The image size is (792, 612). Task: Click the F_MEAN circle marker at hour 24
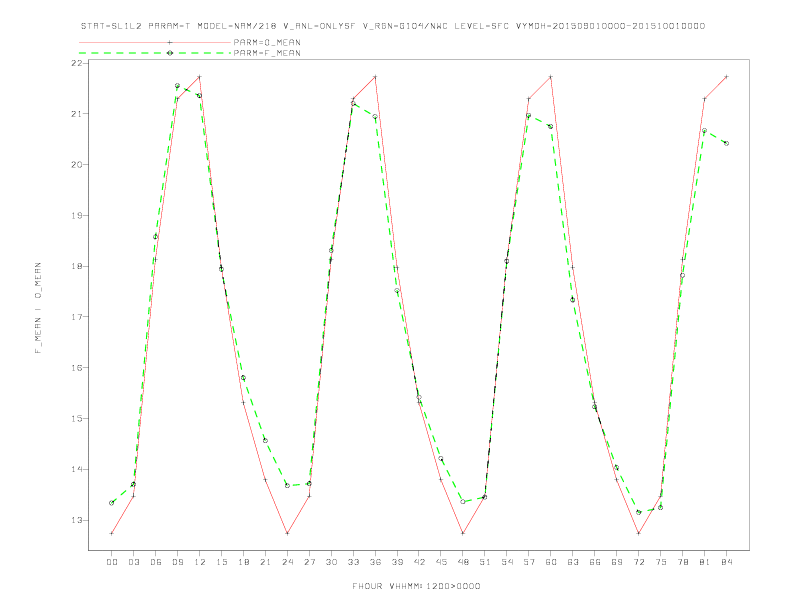[287, 485]
